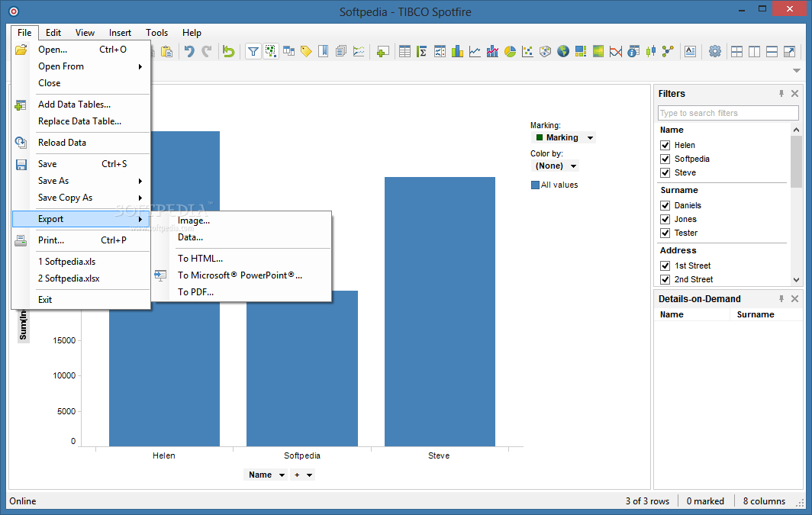Create a new Table visualization
The image size is (812, 515).
pyautogui.click(x=404, y=51)
